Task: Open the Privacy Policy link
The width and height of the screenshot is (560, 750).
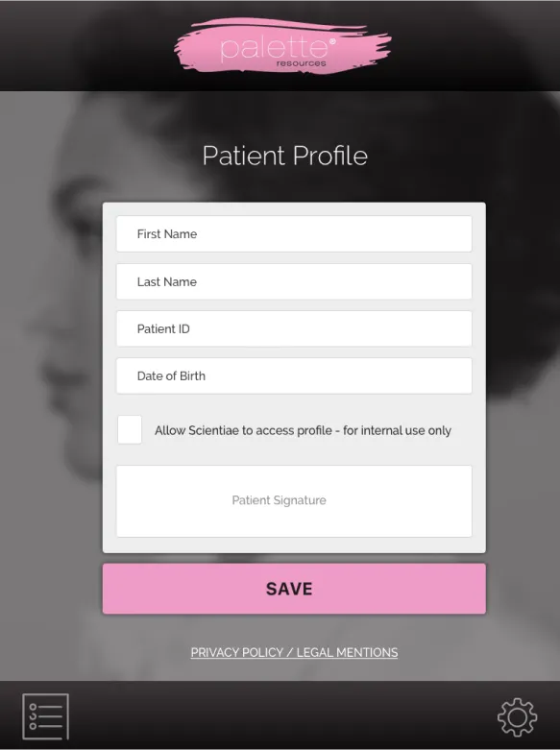Action: coord(237,652)
